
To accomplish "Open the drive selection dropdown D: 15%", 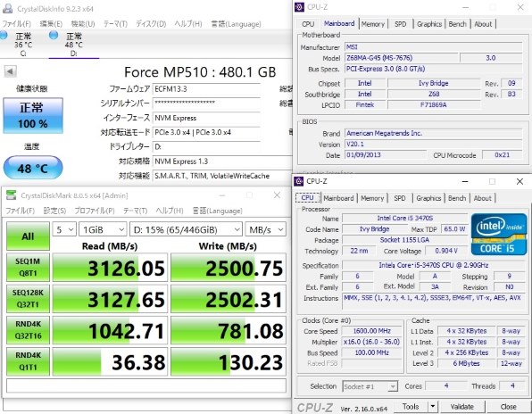I will click(x=186, y=229).
